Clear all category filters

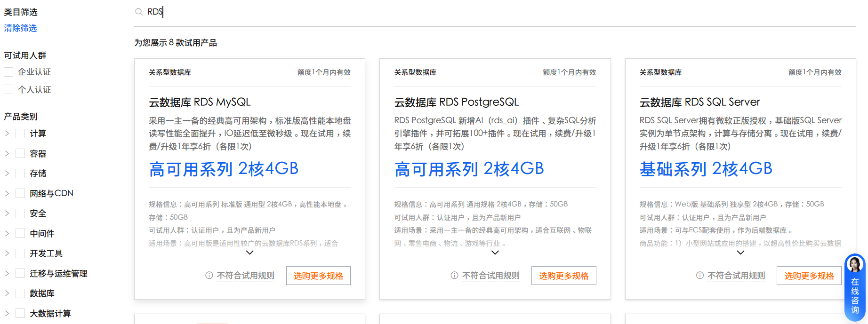[20, 28]
